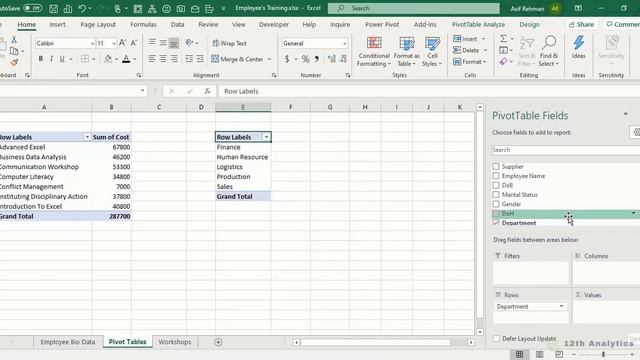640x360 pixels.
Task: Open the Page Layout ribbon tab
Action: tap(98, 24)
